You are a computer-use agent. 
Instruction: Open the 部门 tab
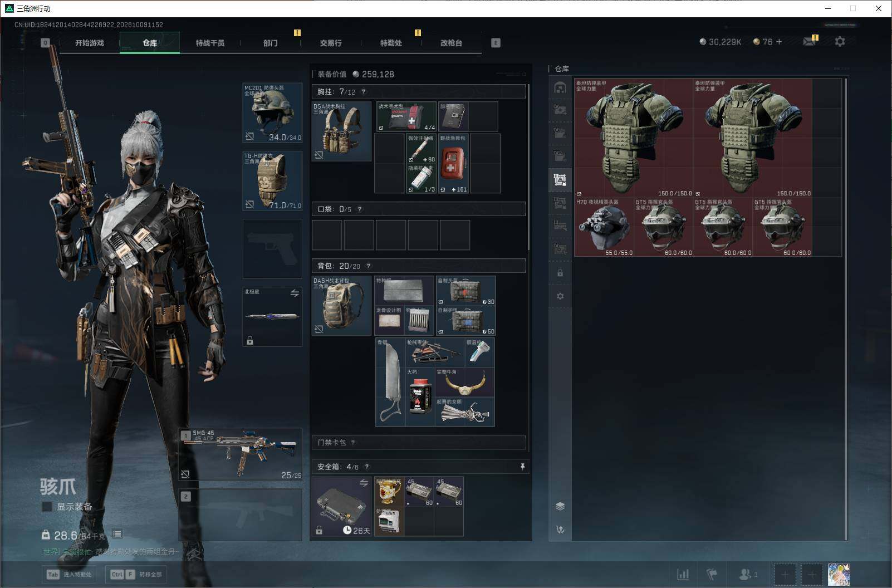point(271,43)
